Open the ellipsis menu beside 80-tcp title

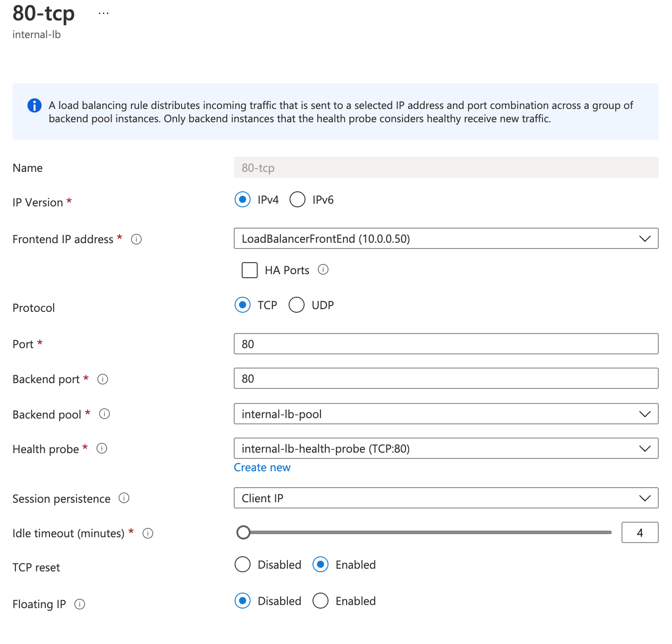104,13
